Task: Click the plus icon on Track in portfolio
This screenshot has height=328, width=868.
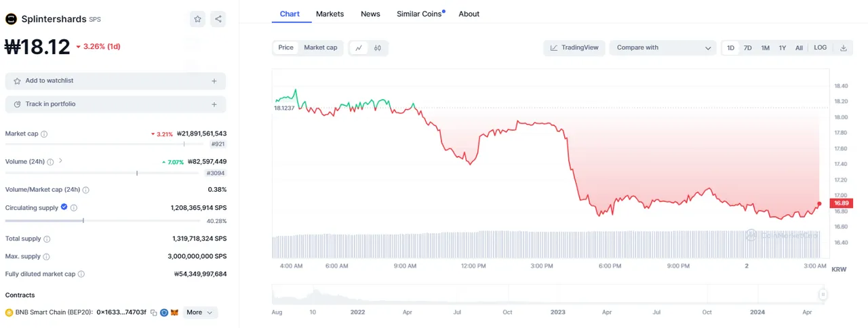Action: 214,104
